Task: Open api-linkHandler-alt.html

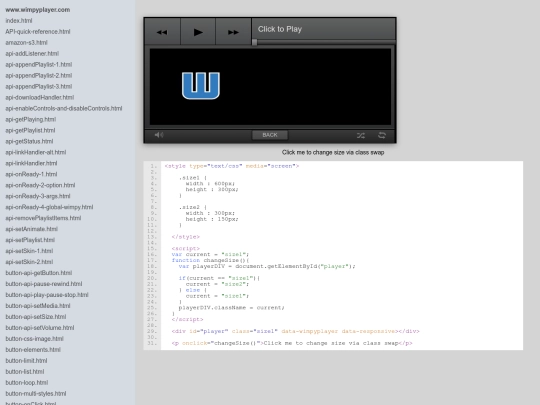Action: 36,152
